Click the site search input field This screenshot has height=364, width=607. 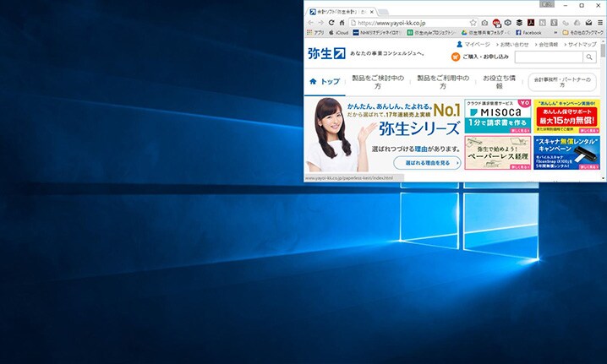(x=549, y=57)
